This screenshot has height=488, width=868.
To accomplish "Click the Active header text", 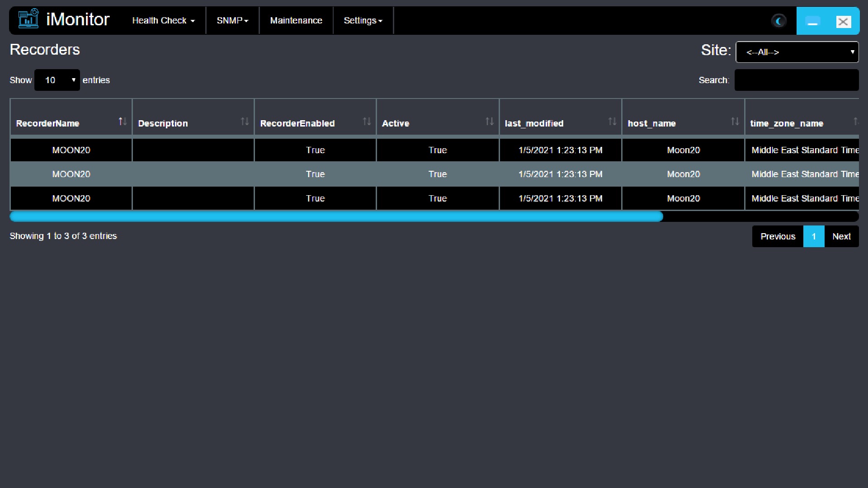I will (x=396, y=123).
